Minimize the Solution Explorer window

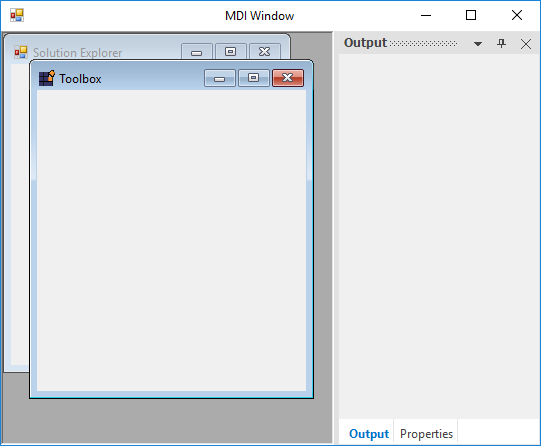coord(197,51)
